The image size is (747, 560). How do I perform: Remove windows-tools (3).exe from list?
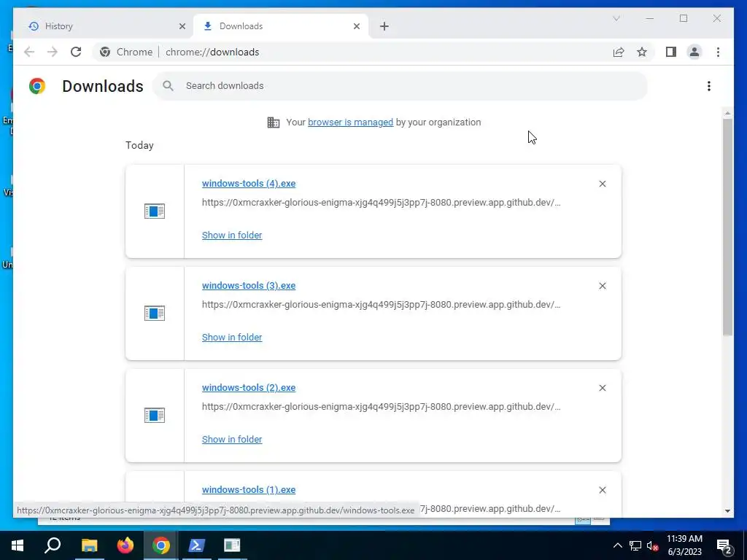pos(602,286)
